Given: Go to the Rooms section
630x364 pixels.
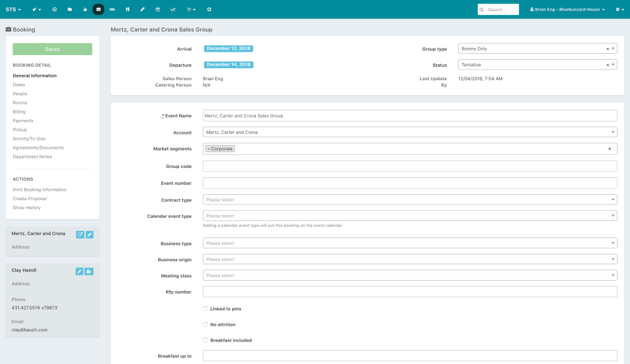Looking at the screenshot, I should pyautogui.click(x=20, y=103).
